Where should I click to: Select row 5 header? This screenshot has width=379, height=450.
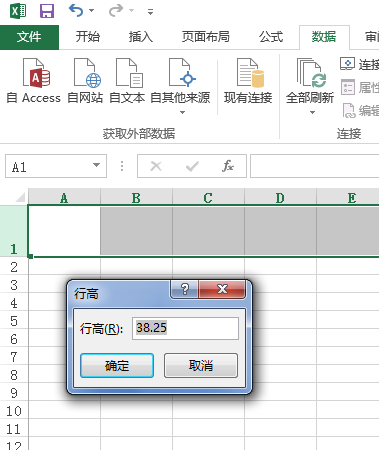tap(14, 321)
